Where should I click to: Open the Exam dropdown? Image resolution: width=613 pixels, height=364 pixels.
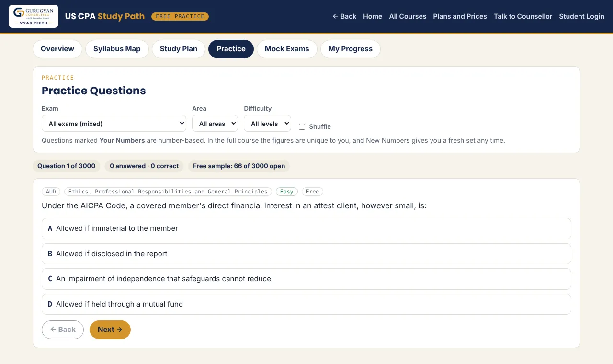point(114,124)
